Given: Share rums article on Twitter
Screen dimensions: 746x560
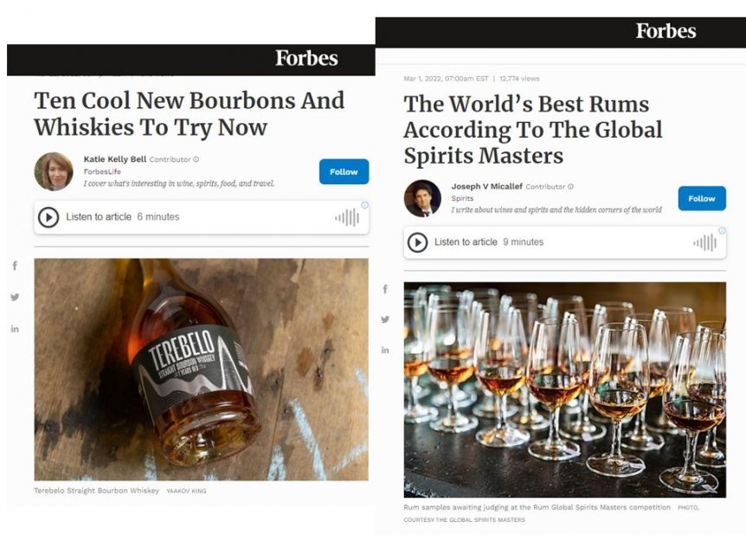Looking at the screenshot, I should click(x=385, y=319).
